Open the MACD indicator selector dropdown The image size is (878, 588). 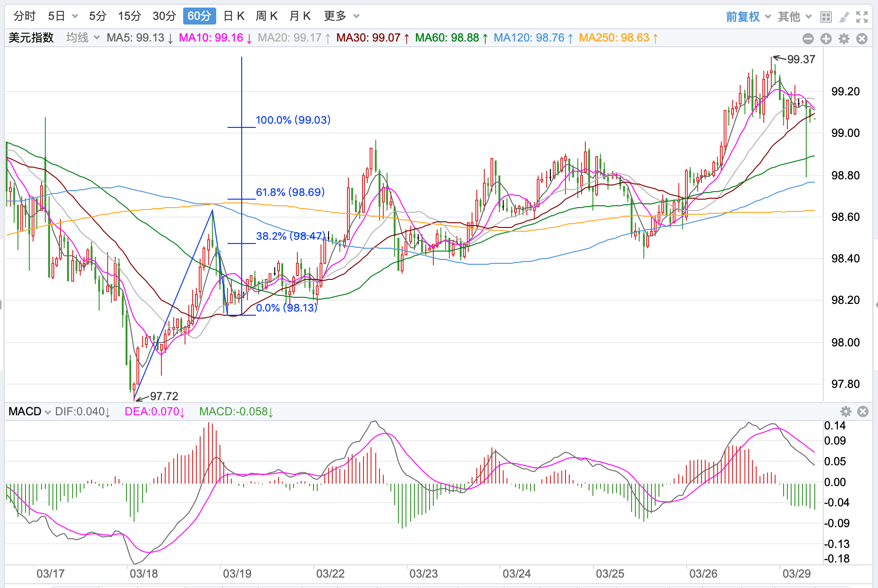[29, 412]
